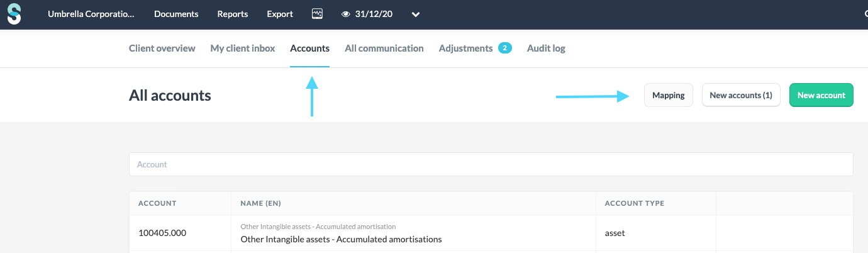The image size is (868, 253).
Task: Sort by the Account Type column header
Action: (x=634, y=203)
